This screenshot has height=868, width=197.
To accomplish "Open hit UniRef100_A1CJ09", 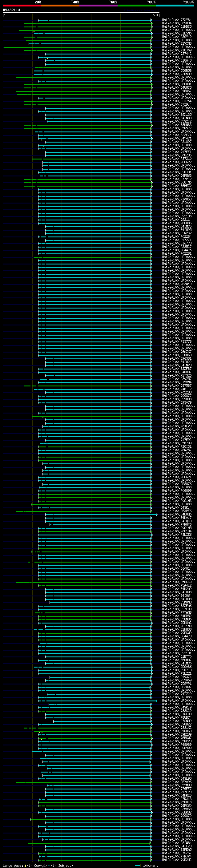I will 177,50.
